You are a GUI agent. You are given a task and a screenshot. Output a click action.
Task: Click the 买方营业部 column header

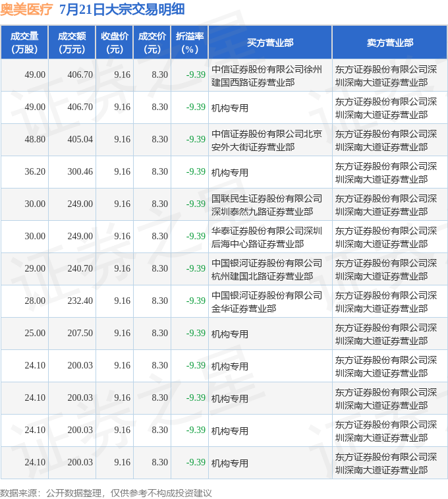pyautogui.click(x=270, y=43)
